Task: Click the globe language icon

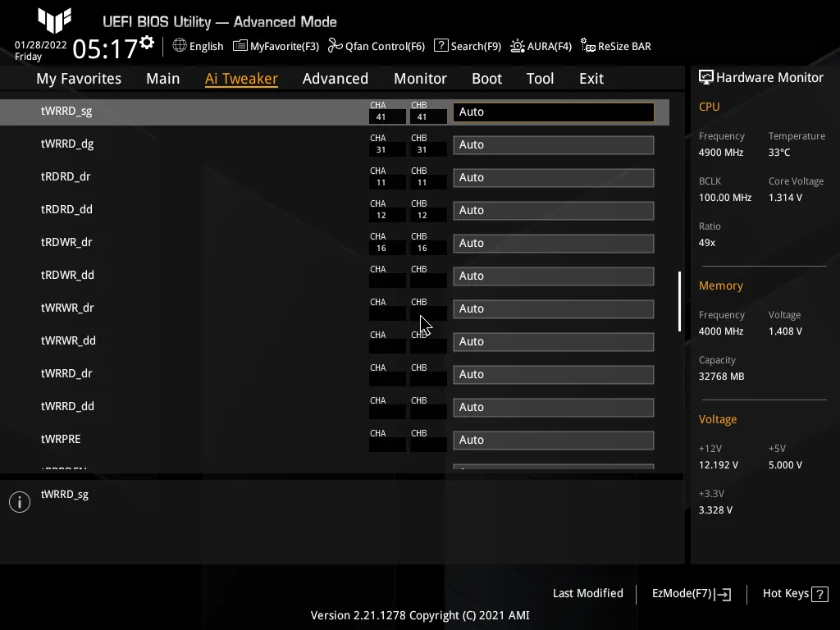Action: (x=180, y=46)
